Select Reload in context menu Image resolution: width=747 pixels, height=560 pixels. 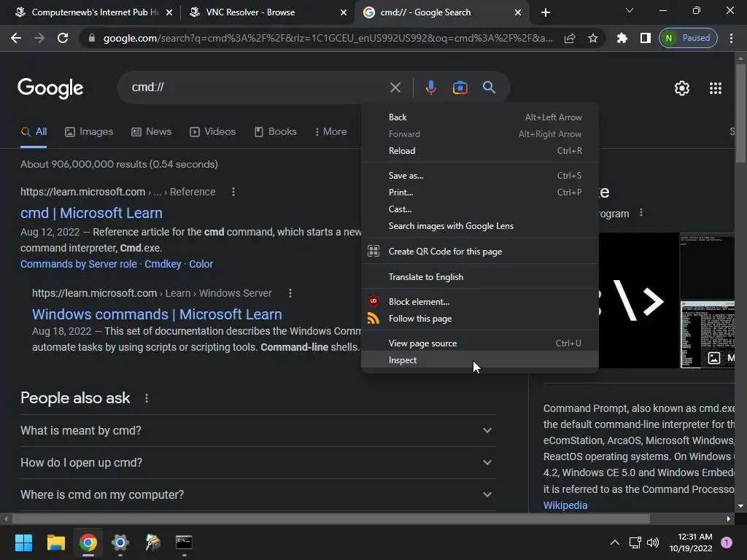click(x=480, y=151)
